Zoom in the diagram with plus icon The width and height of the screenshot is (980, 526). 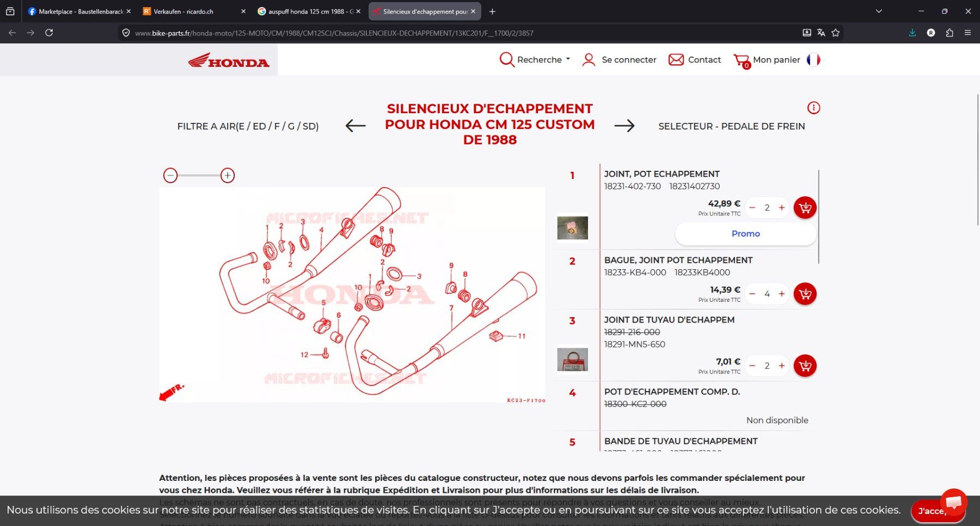(228, 175)
